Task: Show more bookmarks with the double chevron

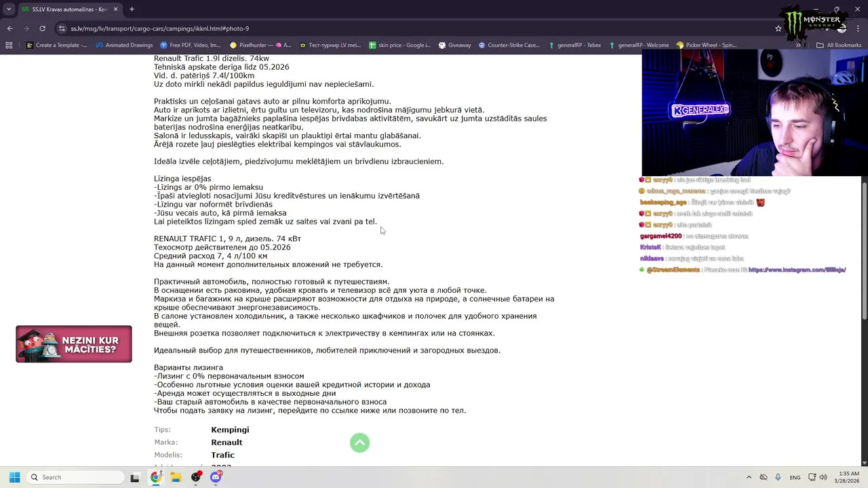Action: pyautogui.click(x=798, y=45)
